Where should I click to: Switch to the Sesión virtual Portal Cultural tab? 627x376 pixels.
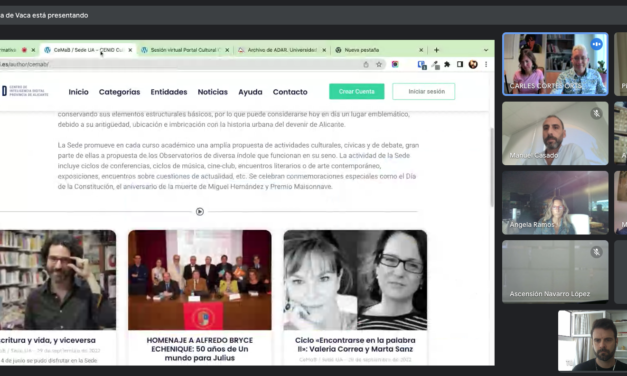pyautogui.click(x=182, y=50)
